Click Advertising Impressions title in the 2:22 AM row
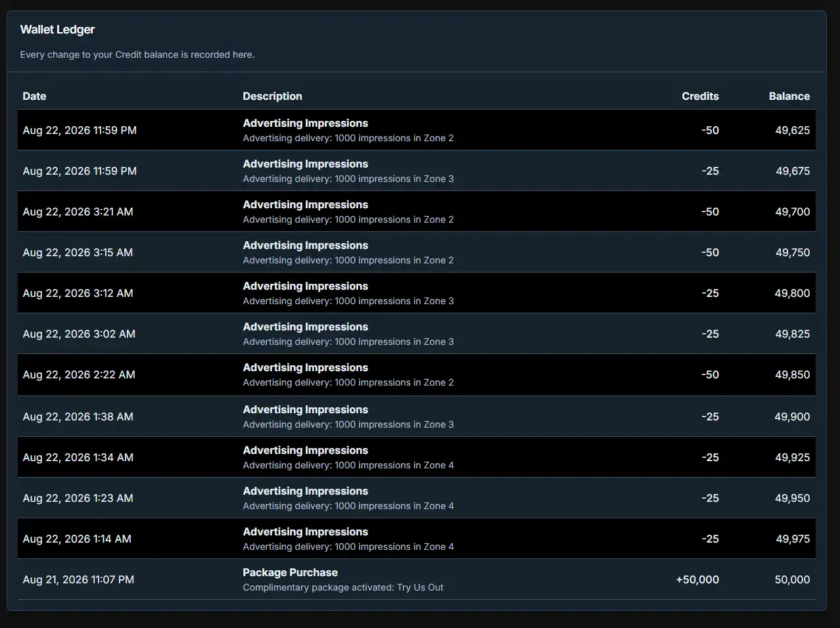840x628 pixels. click(305, 367)
